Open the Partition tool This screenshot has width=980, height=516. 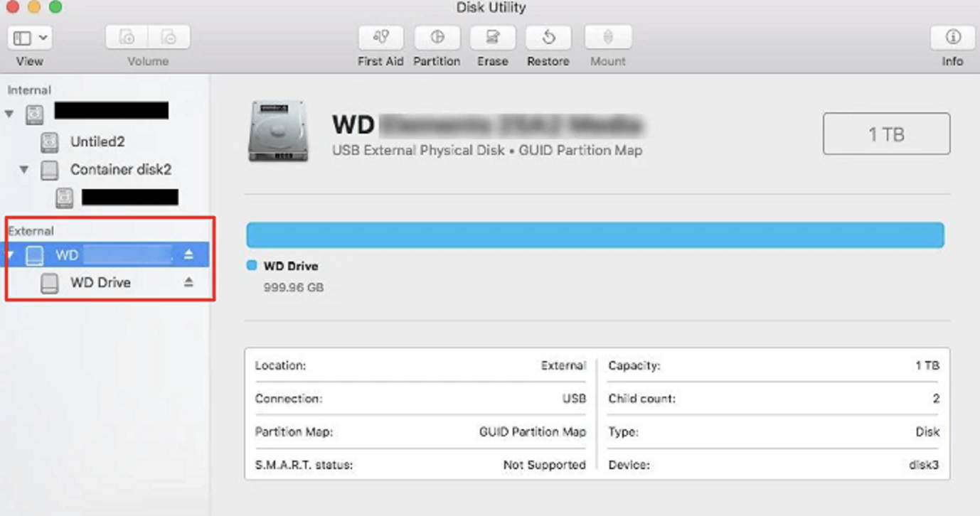437,38
